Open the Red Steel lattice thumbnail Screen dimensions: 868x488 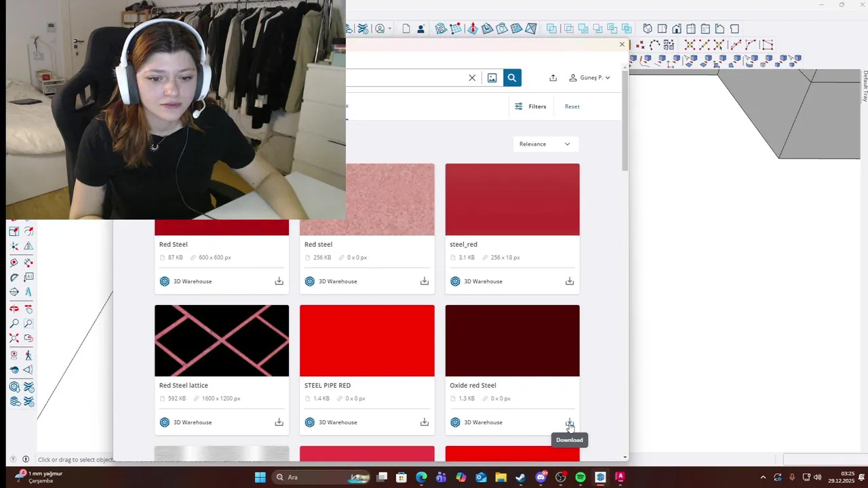coord(222,340)
